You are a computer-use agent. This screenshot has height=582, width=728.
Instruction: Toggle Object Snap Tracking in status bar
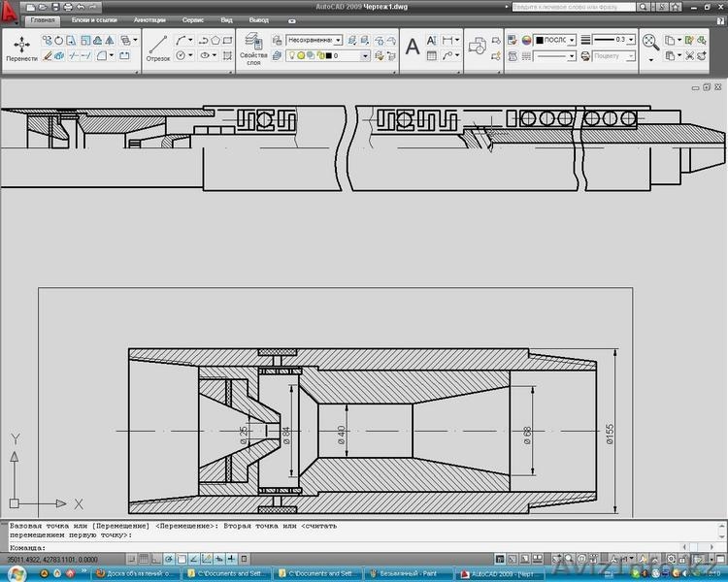[194, 559]
